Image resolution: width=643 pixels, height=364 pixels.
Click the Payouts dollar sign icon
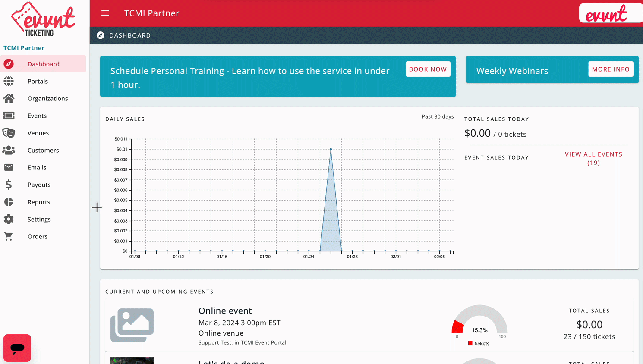tap(9, 185)
